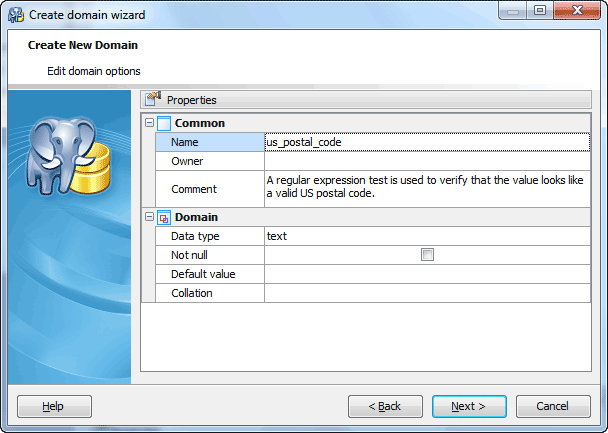Click the Domain section icon
Screen dimensions: 608x433
(164, 217)
